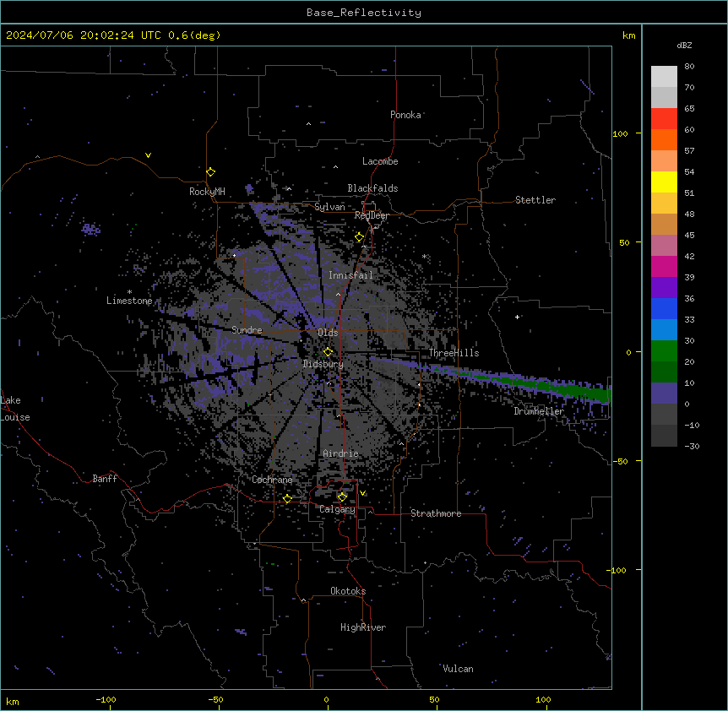Click the RedDeer city label

coord(372,215)
